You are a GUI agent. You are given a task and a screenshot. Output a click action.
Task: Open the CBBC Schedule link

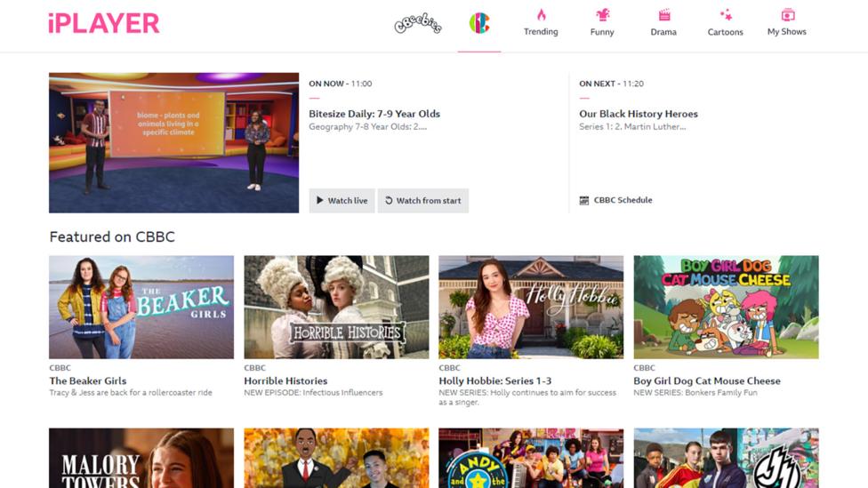pyautogui.click(x=623, y=201)
